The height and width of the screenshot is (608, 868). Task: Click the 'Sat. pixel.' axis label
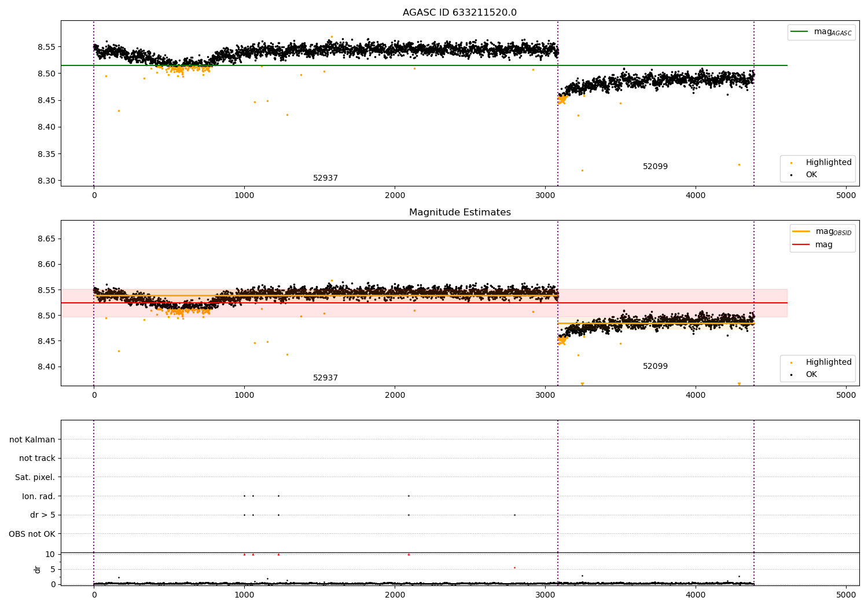(35, 477)
